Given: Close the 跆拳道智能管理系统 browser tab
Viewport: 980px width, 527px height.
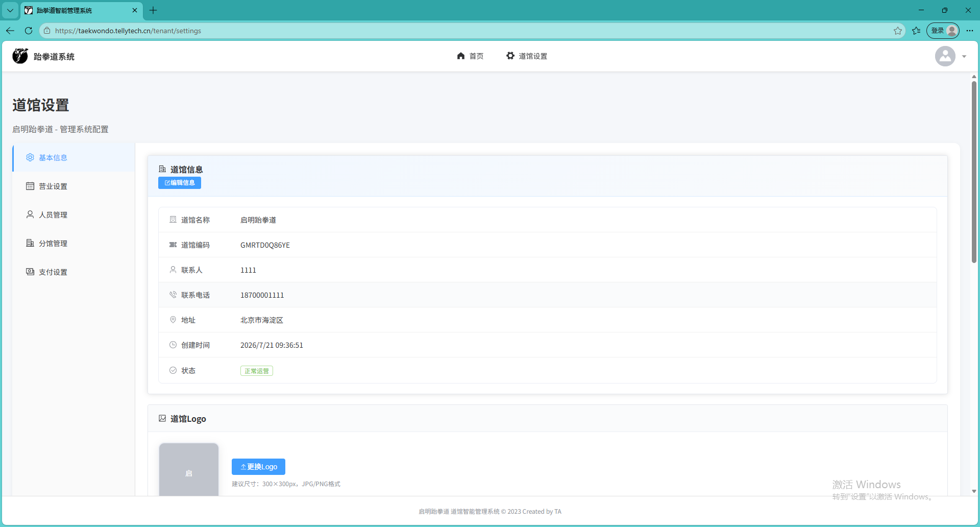Looking at the screenshot, I should click(135, 10).
